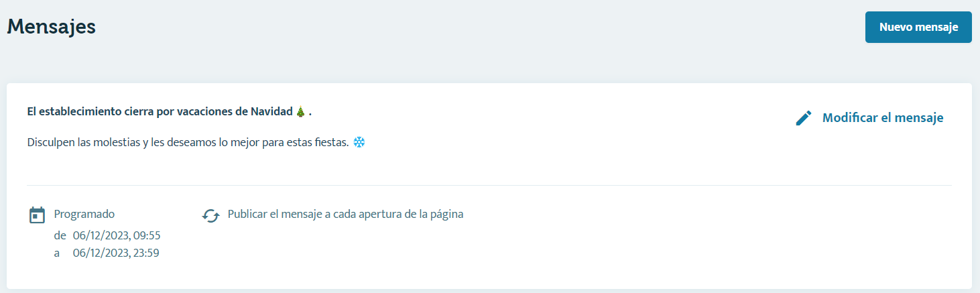Click the calendar icon beside Programado
Viewport: 980px width, 293px height.
(x=37, y=215)
